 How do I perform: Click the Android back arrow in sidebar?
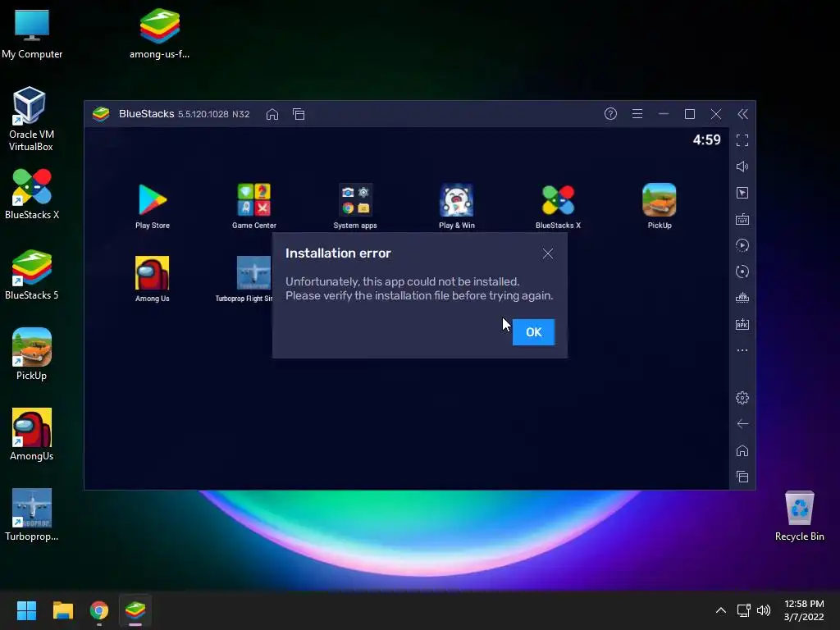click(742, 424)
